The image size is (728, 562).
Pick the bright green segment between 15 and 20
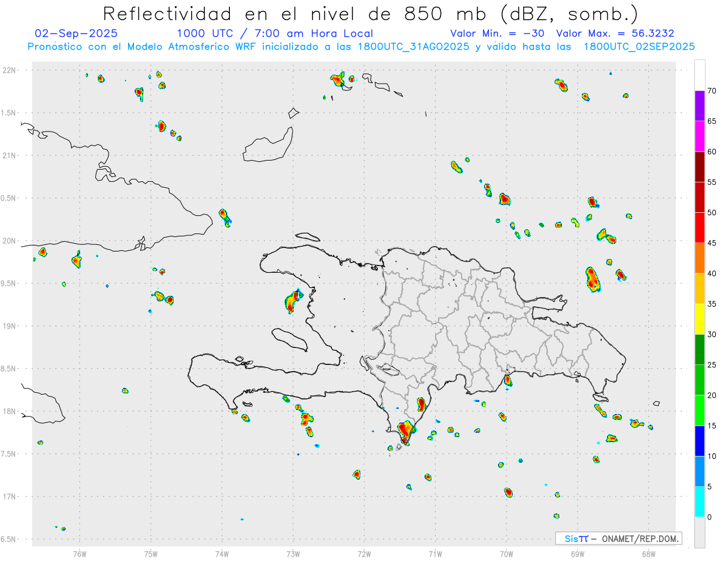click(x=699, y=410)
